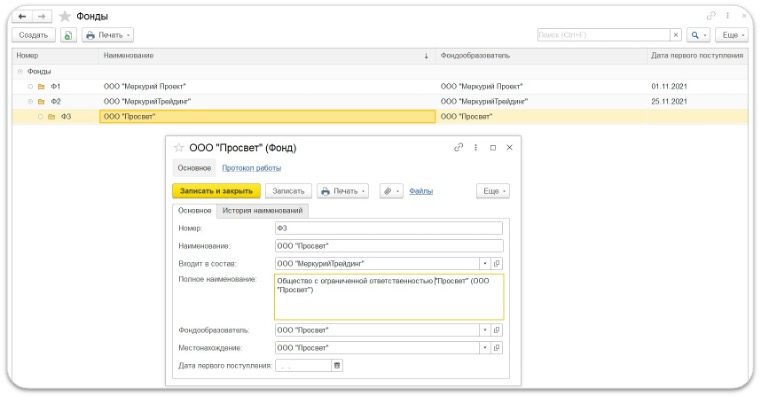
Task: Open the Печать menu in the list toolbar
Action: (108, 35)
